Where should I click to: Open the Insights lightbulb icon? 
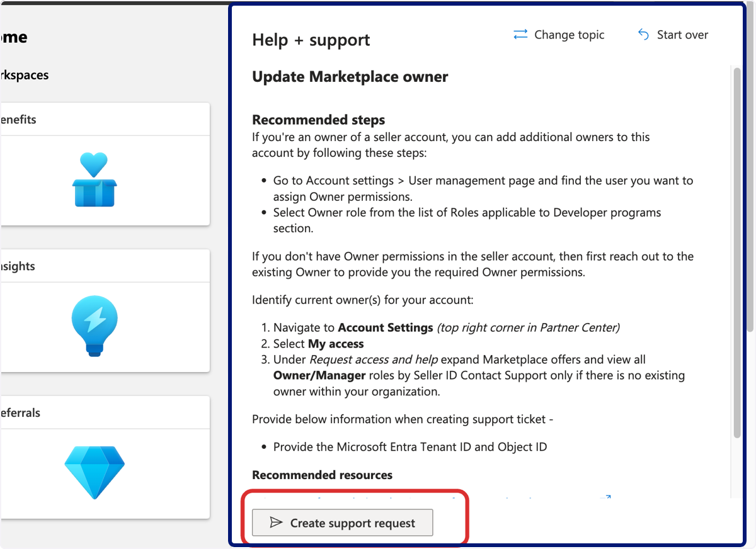94,326
